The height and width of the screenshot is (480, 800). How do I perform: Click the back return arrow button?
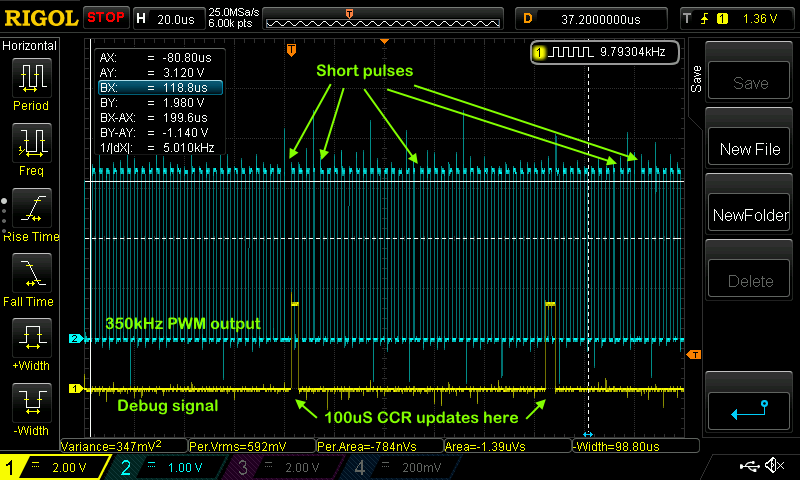click(x=750, y=411)
